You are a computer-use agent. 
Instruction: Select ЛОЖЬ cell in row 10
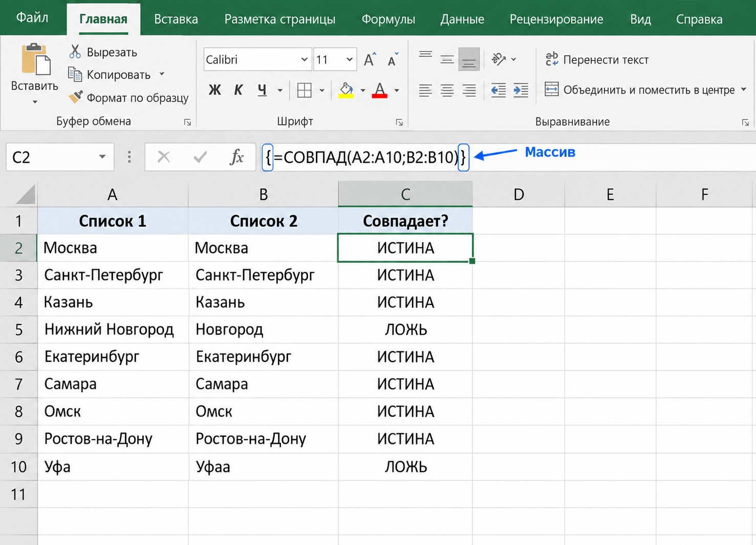point(405,467)
